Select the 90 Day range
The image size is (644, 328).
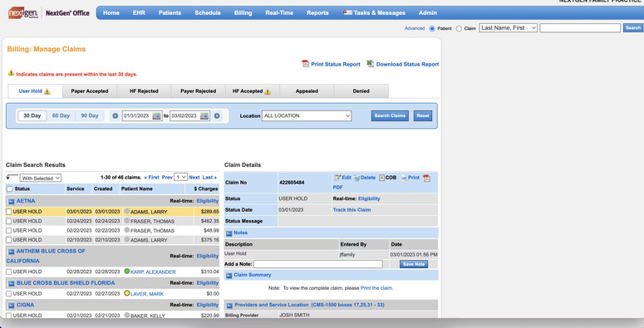pyautogui.click(x=90, y=115)
